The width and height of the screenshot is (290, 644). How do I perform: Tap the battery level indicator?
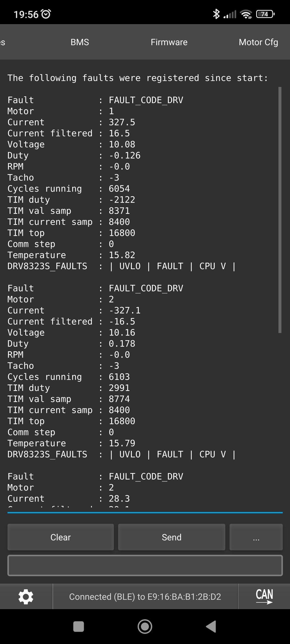click(x=265, y=14)
